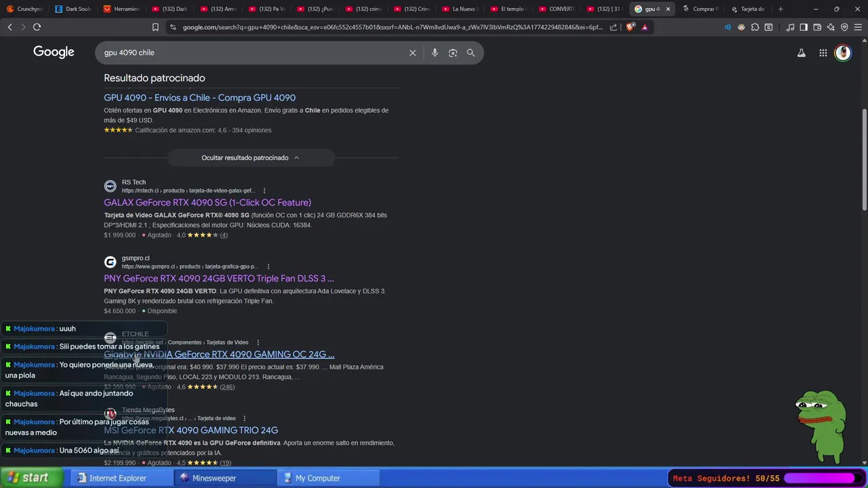Click the google.com address bar URL
Screen dimensions: 868x488
393,27
